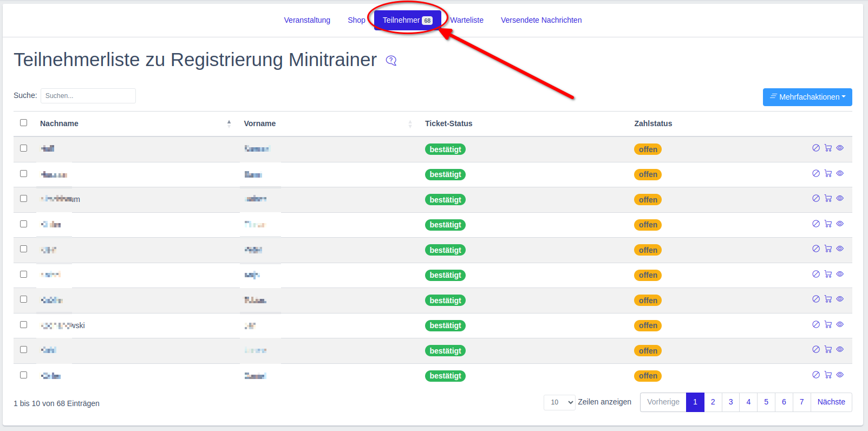
Task: Tick the select-all checkbox in table header
Action: pos(24,123)
